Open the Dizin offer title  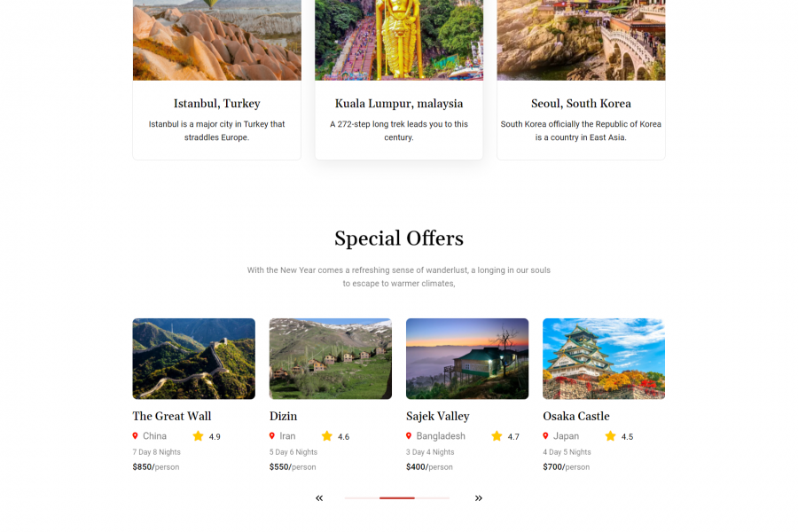point(283,416)
